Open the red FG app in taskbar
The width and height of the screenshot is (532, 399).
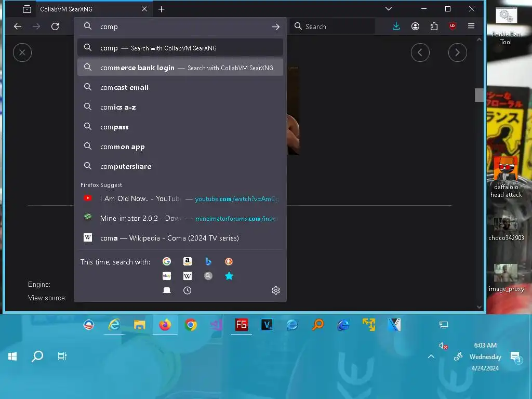point(242,325)
